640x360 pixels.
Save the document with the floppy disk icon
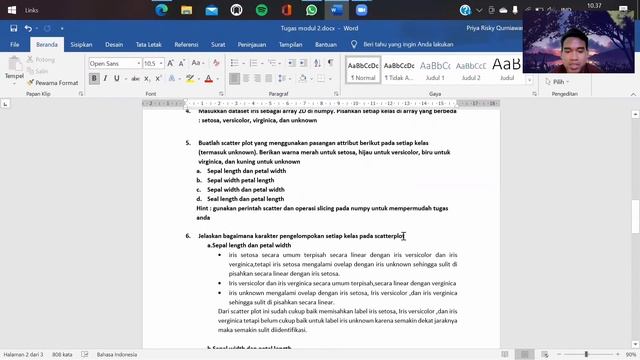[13, 28]
